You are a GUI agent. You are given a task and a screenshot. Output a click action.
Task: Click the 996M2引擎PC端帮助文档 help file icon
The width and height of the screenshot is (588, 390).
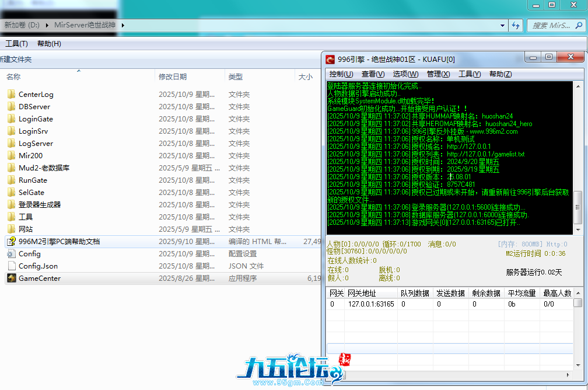[x=11, y=242]
